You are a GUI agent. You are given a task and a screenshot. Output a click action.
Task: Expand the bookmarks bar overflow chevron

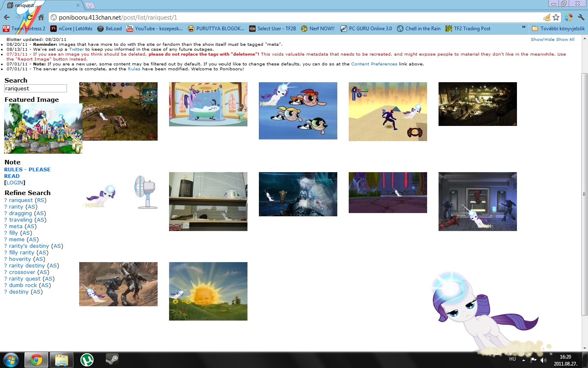click(524, 27)
